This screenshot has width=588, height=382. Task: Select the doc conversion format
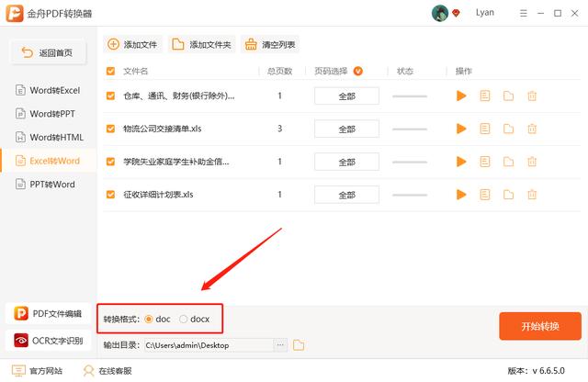coord(149,319)
